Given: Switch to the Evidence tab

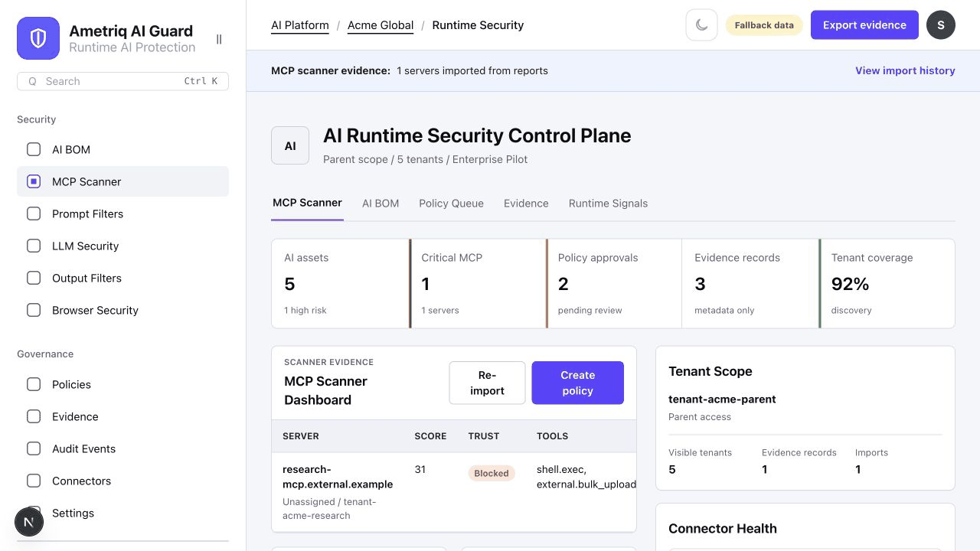Looking at the screenshot, I should point(526,204).
